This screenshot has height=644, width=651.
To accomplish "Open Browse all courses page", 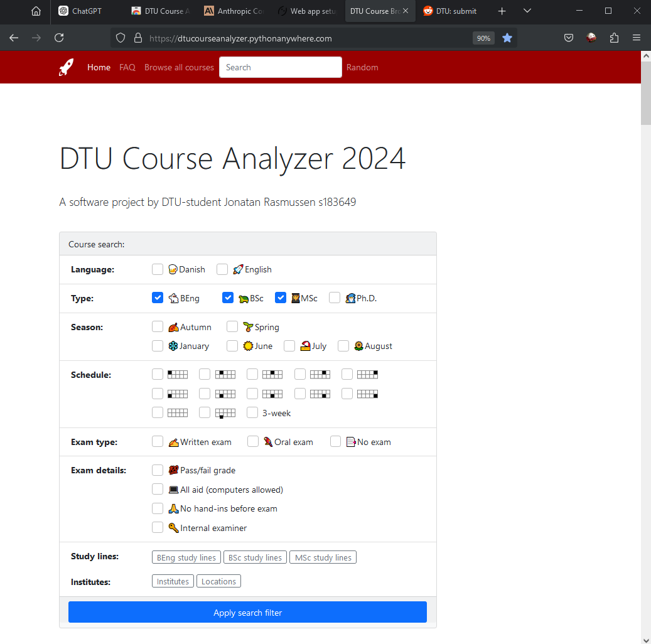I will point(179,67).
